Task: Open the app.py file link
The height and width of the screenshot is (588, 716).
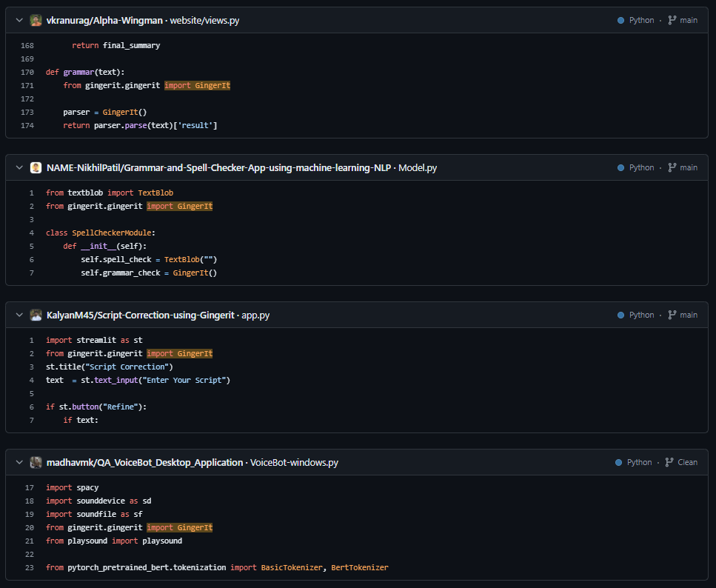Action: coord(256,315)
